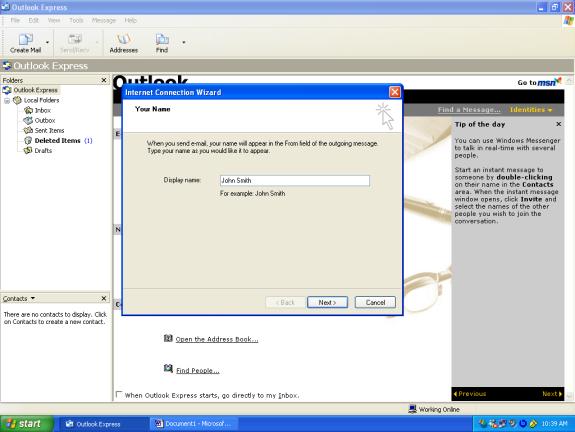575x432 pixels.
Task: Open the Addresses toolbar icon
Action: (124, 39)
